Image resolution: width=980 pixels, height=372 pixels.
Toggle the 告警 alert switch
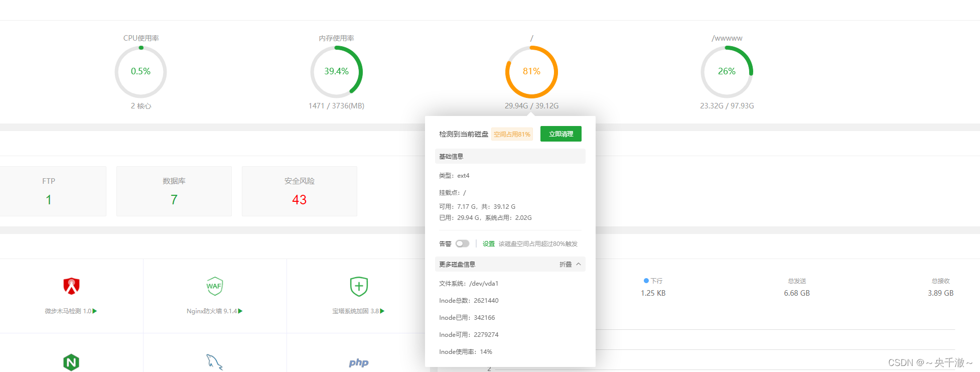coord(462,243)
